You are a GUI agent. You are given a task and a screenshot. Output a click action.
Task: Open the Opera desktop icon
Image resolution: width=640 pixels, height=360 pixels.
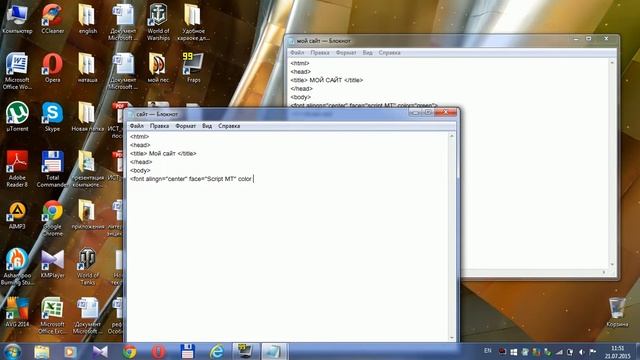point(52,68)
